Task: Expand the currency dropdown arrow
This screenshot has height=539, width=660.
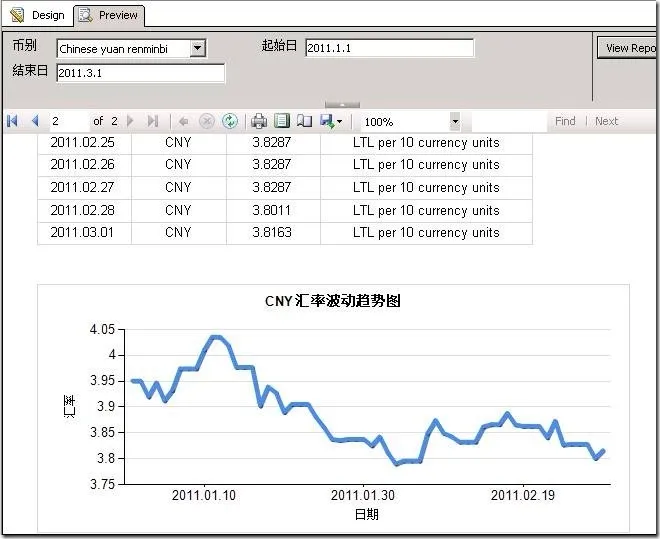Action: 197,48
